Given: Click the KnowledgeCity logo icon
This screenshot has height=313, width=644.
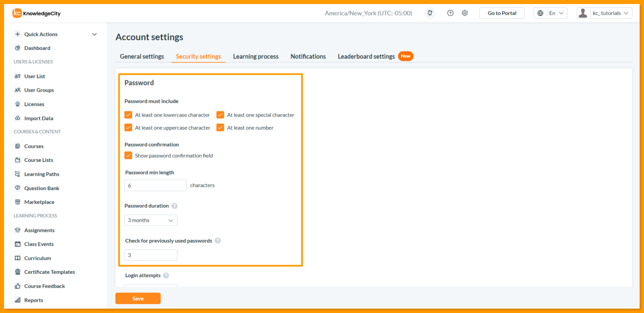Looking at the screenshot, I should 17,13.
